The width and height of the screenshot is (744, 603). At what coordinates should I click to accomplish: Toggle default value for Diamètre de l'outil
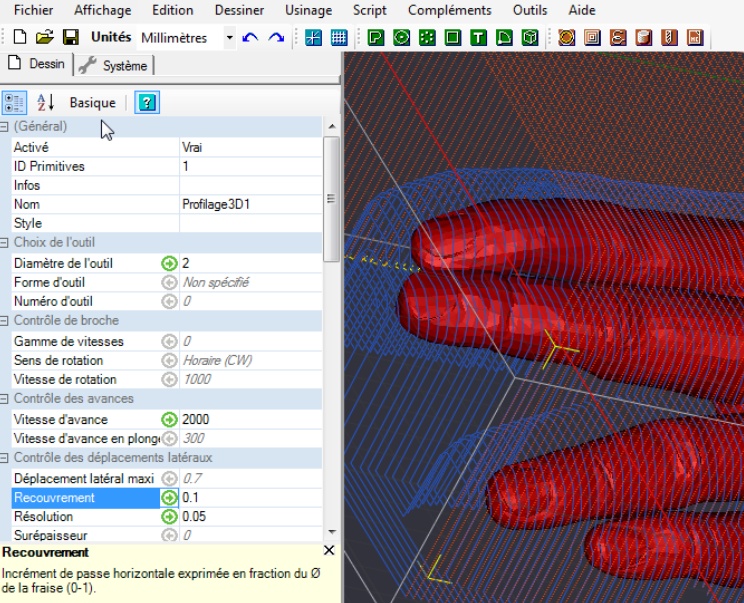(169, 263)
